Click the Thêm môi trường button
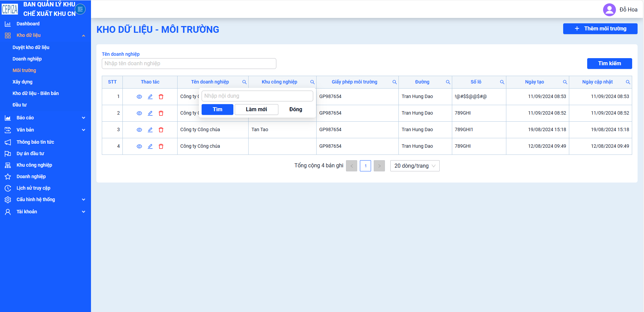This screenshot has height=312, width=644. pos(600,29)
